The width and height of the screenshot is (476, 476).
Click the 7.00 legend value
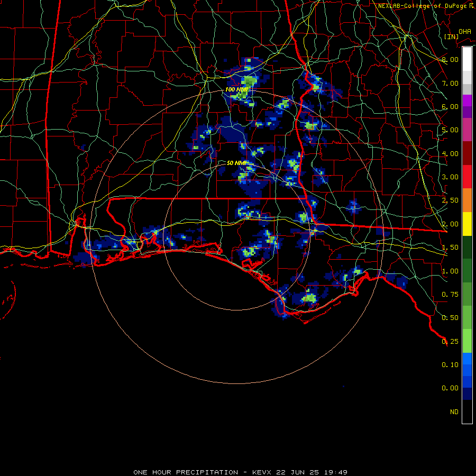[x=450, y=83]
